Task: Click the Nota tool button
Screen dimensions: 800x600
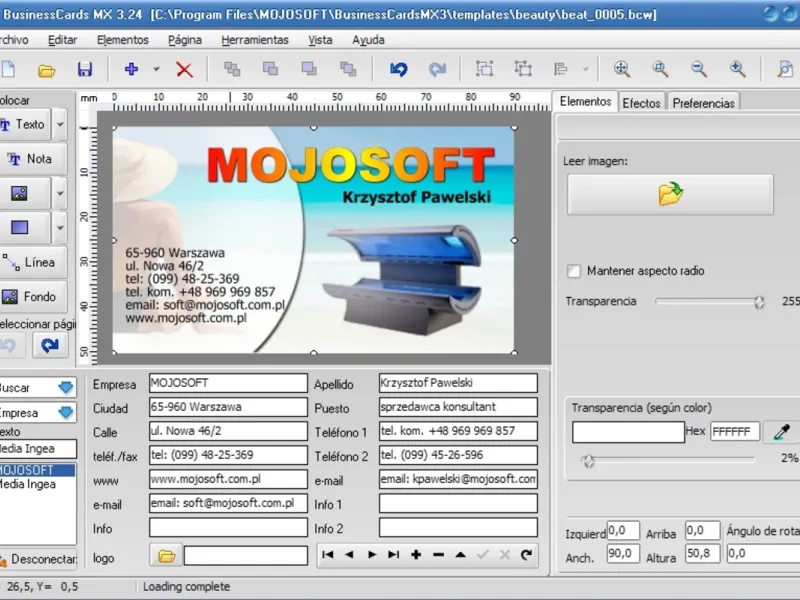Action: click(x=33, y=159)
